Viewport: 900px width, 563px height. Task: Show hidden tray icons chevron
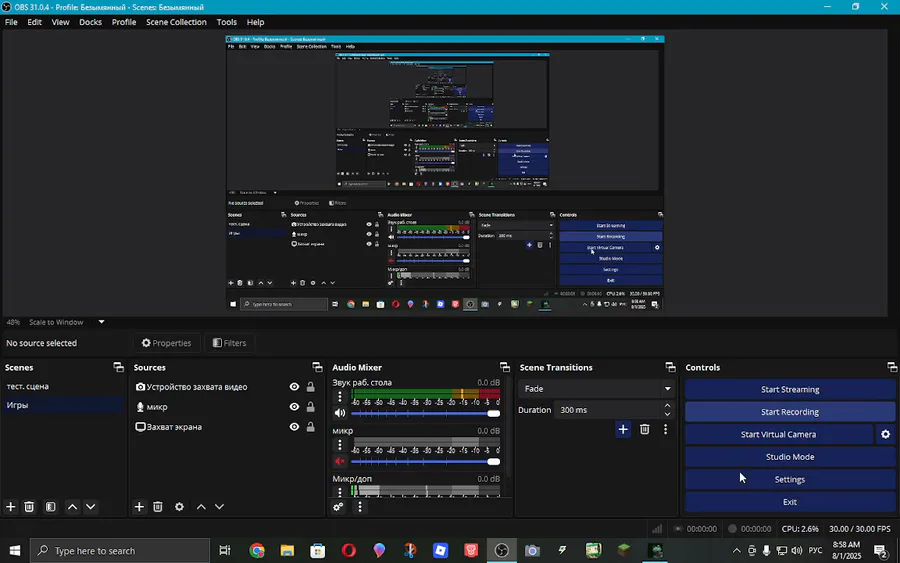tap(736, 551)
